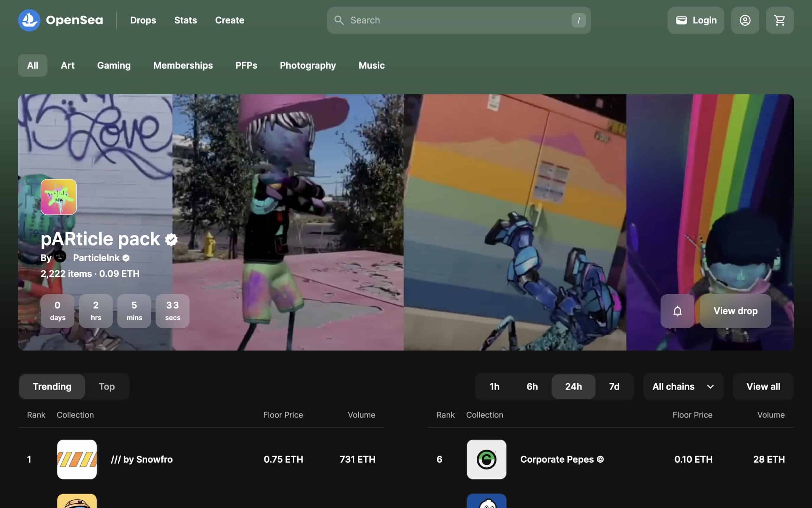
Task: Click the 5 mins countdown box
Action: [x=134, y=311]
